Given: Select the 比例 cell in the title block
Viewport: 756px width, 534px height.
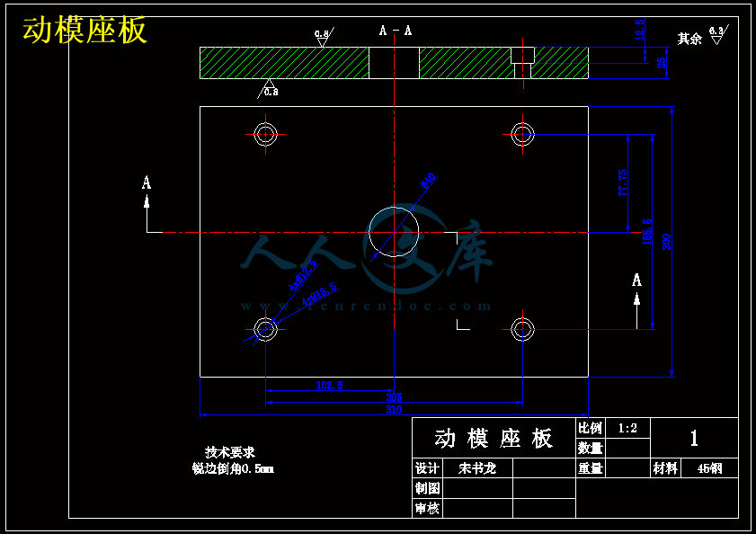Looking at the screenshot, I should click(x=590, y=428).
